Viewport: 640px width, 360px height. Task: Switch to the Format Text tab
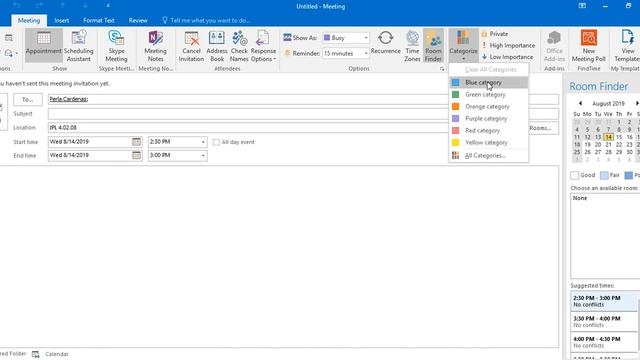point(99,20)
